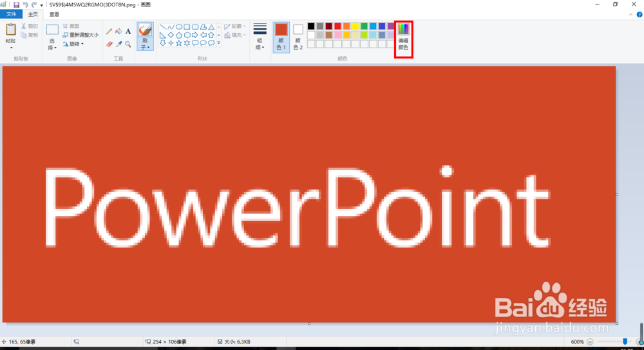Switch to the Home (主页) tab
This screenshot has height=350, width=644.
coord(33,14)
